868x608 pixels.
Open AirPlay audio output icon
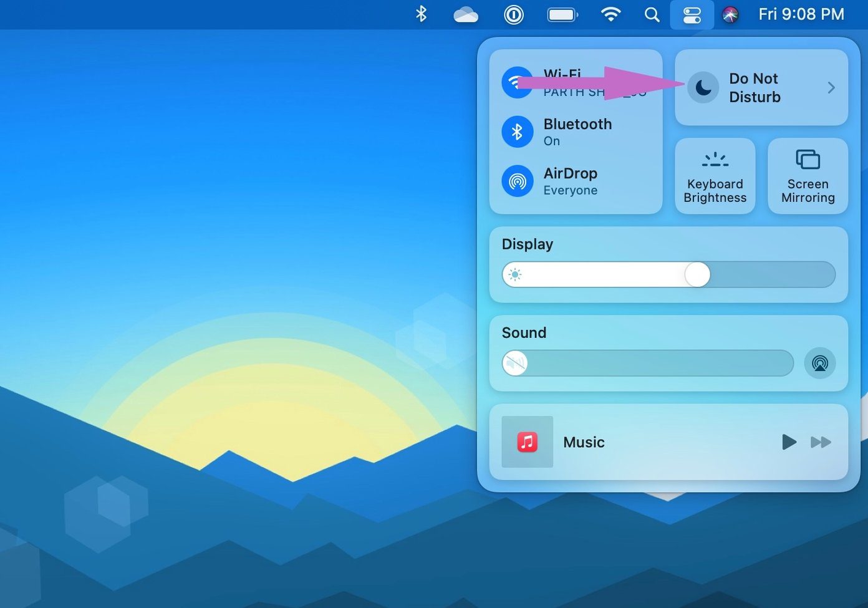[819, 363]
